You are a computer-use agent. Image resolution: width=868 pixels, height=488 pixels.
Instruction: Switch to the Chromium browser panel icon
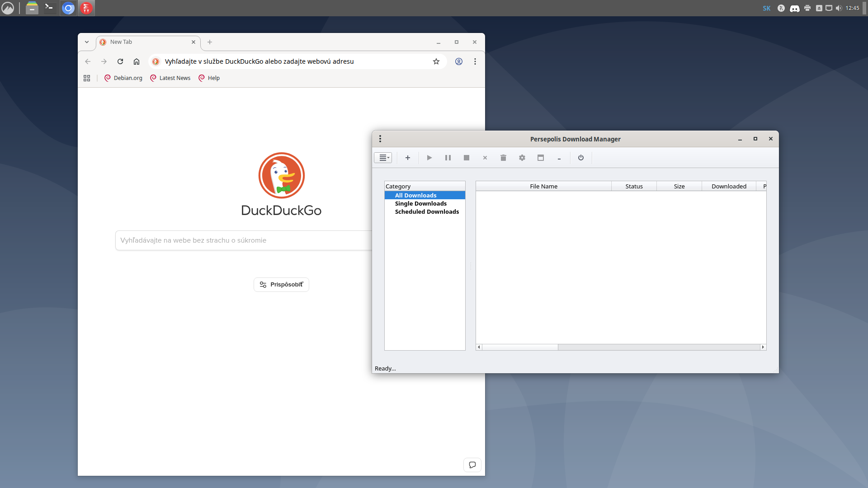click(68, 8)
